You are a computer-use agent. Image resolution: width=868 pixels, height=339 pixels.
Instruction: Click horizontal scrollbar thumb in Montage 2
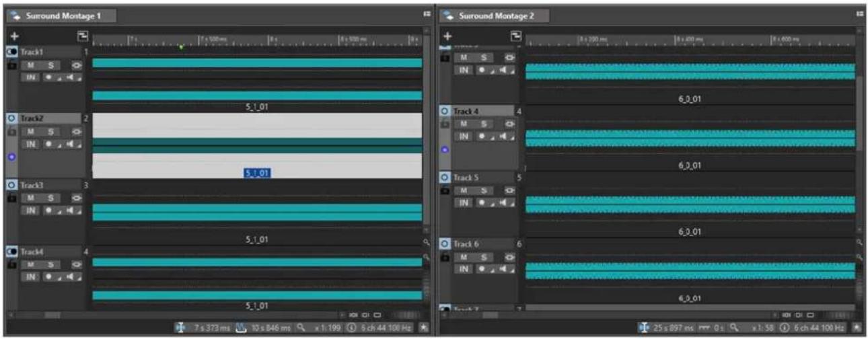(491, 314)
